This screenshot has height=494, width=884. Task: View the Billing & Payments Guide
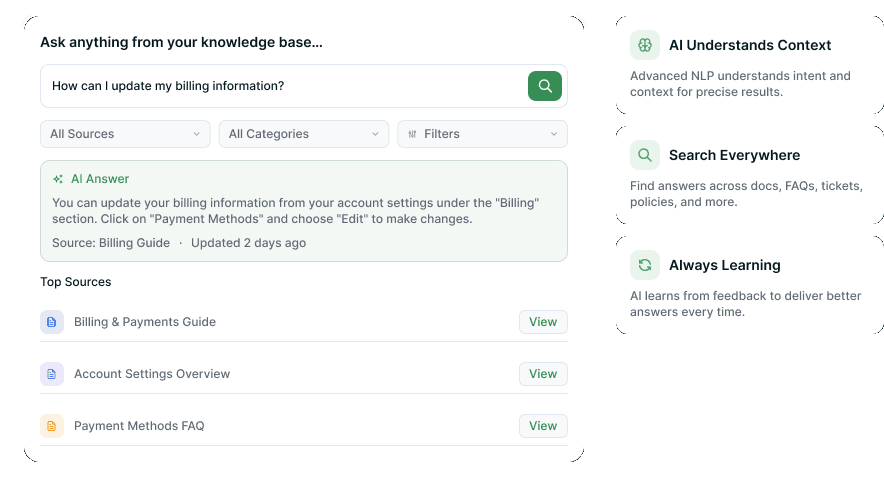click(543, 322)
